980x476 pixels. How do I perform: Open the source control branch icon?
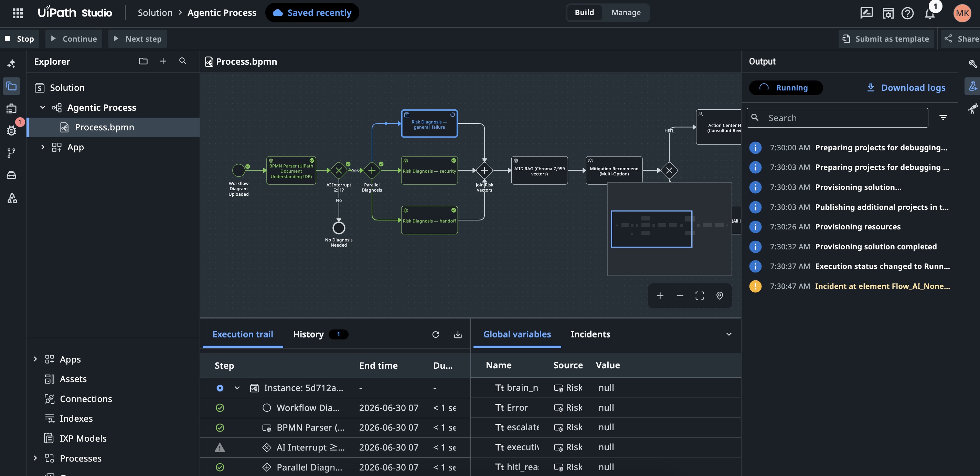tap(11, 153)
